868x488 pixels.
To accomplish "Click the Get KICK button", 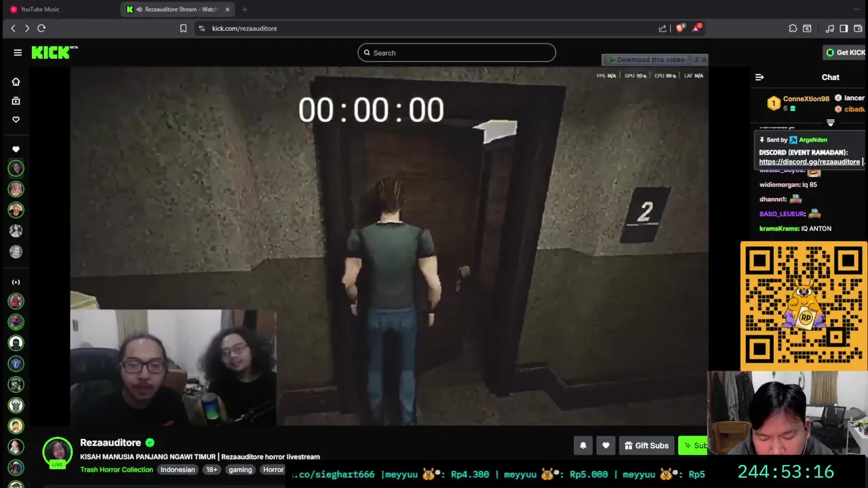I will click(845, 52).
